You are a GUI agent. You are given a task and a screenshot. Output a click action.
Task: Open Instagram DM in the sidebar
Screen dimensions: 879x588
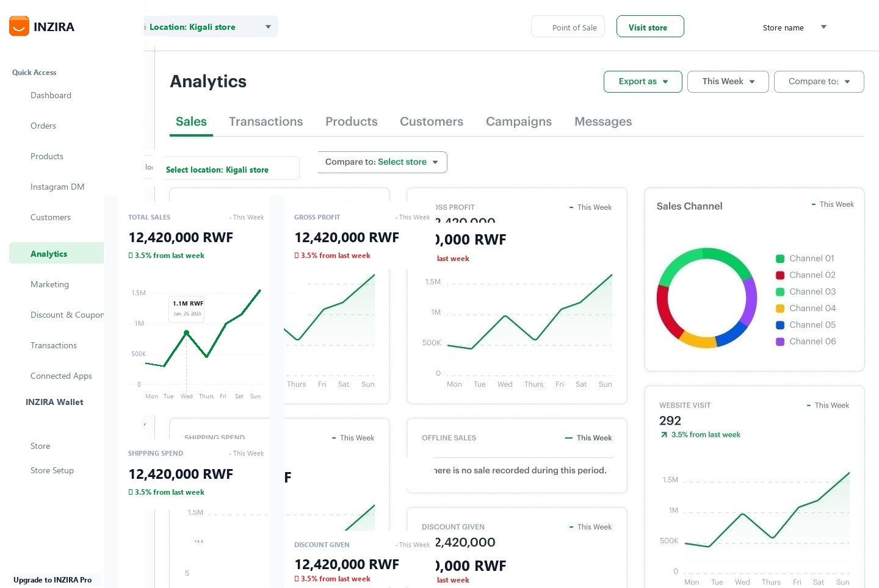(57, 187)
